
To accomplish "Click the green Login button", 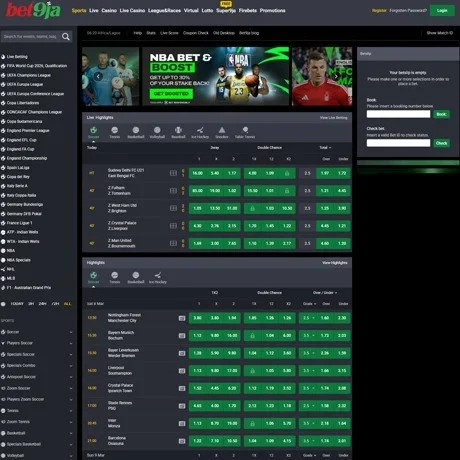I will coord(442,11).
